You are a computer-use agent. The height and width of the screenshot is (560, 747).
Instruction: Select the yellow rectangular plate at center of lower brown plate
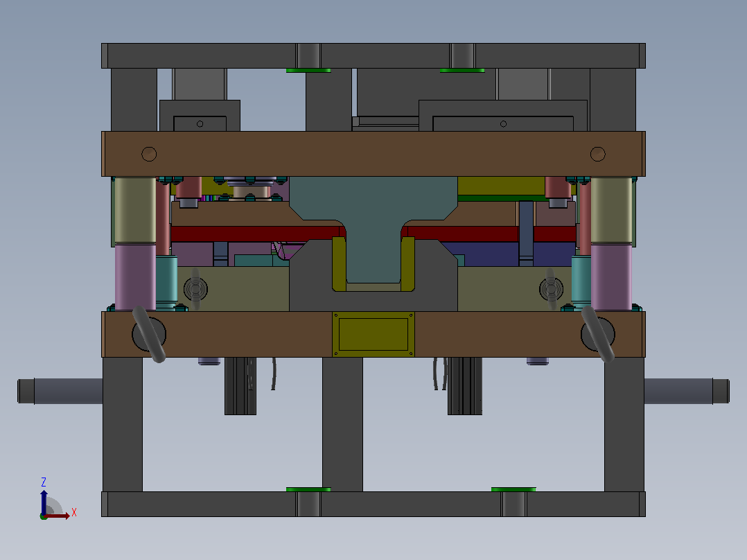point(373,334)
